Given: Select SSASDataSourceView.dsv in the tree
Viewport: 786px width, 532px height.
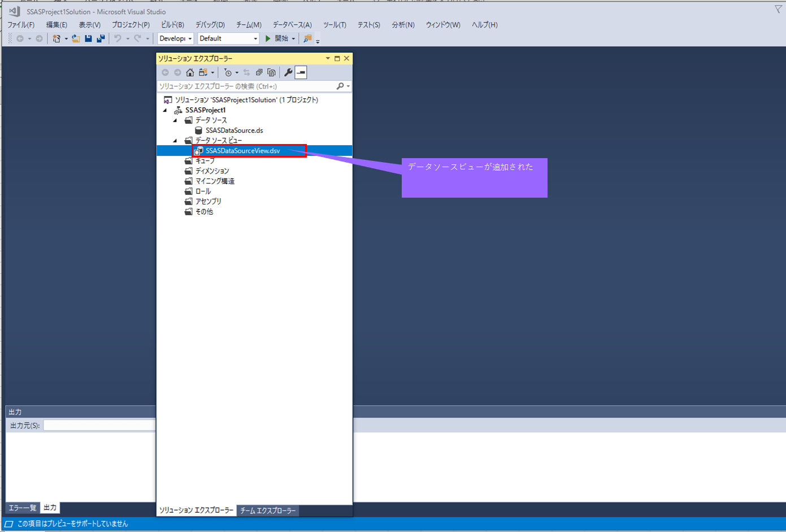Looking at the screenshot, I should (242, 151).
